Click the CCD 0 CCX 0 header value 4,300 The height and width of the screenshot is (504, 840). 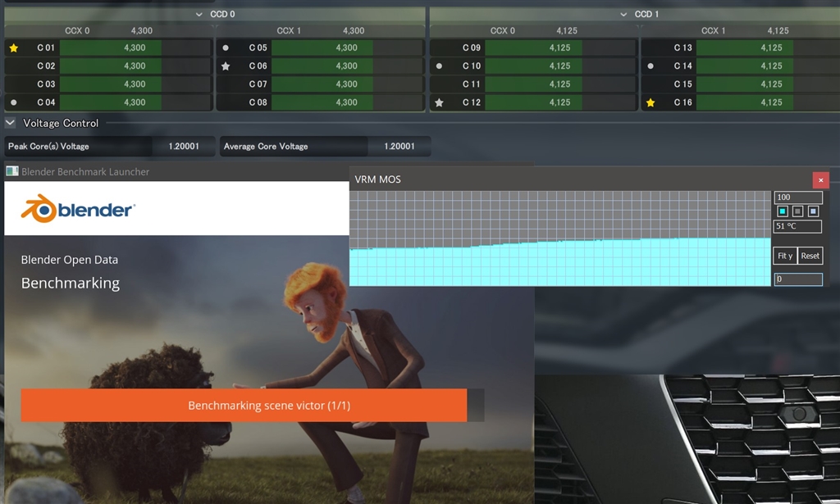[142, 31]
